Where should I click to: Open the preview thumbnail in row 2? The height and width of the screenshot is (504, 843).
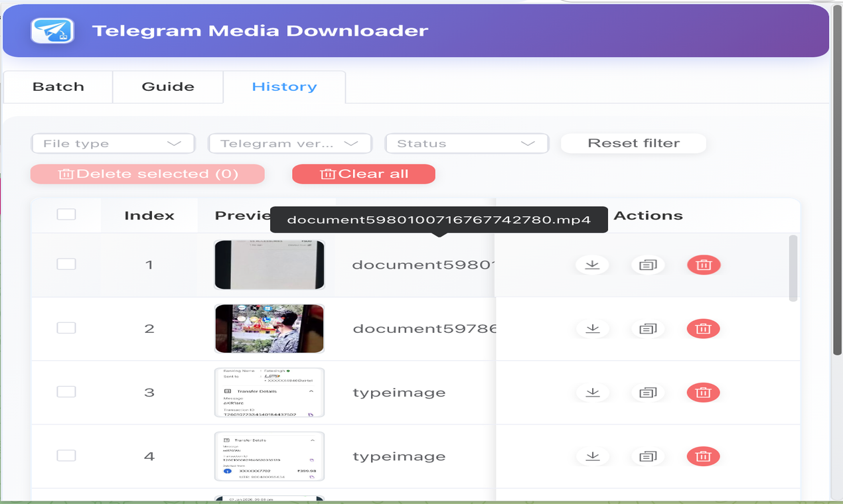point(269,328)
